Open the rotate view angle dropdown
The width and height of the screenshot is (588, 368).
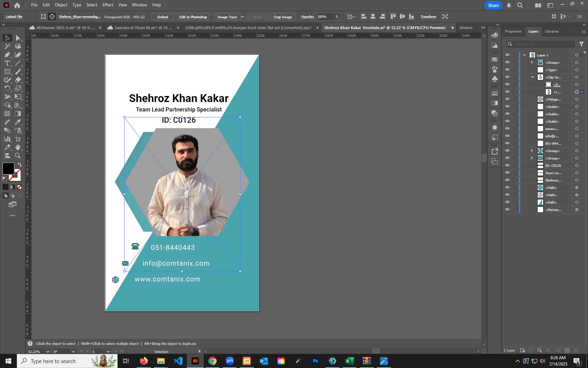pos(73,352)
